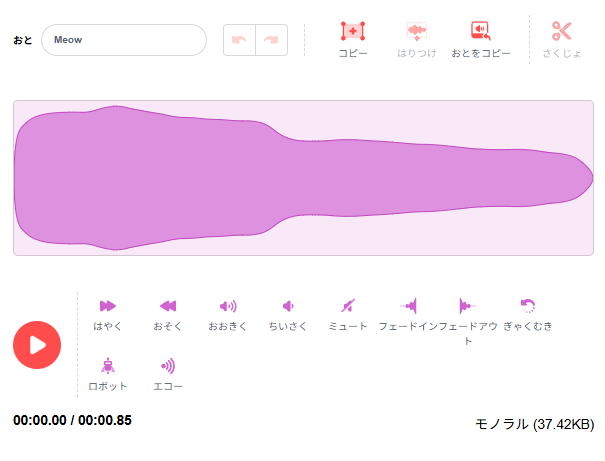Click the Meow sound name field
605x461 pixels.
tap(124, 40)
